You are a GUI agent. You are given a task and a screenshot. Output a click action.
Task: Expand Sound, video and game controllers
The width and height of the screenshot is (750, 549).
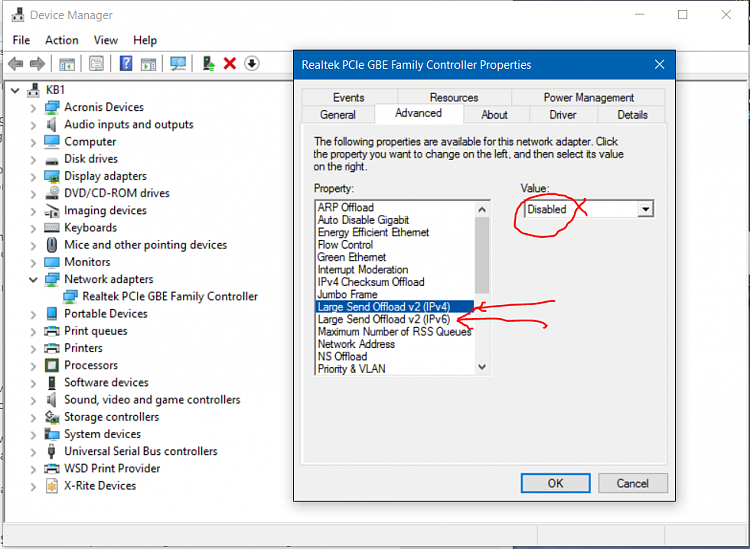click(x=33, y=400)
